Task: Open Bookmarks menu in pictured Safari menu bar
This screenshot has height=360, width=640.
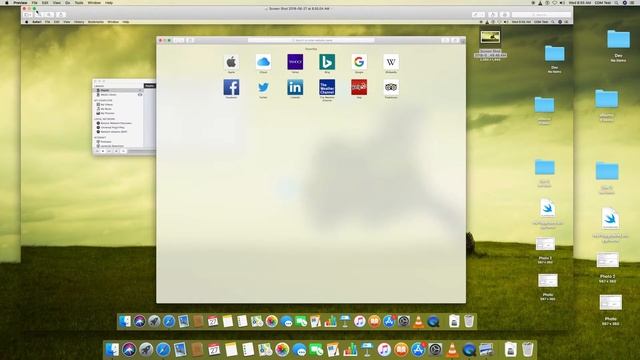Action: (x=96, y=22)
